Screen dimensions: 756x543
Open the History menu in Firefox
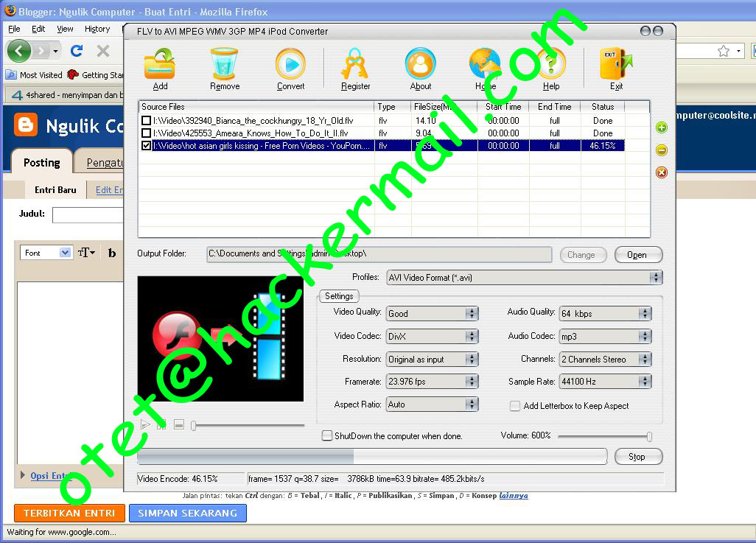click(x=97, y=29)
